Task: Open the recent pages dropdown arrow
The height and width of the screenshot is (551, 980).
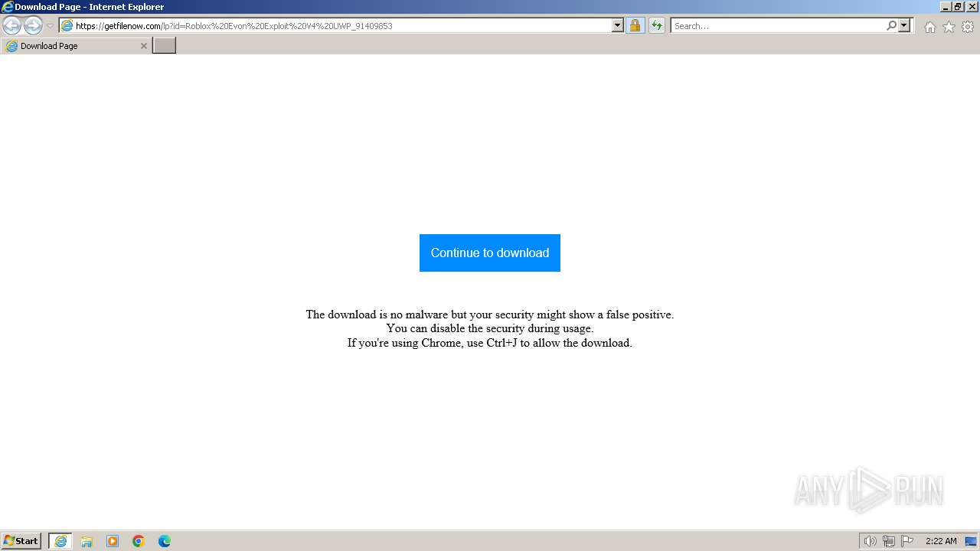Action: click(50, 26)
